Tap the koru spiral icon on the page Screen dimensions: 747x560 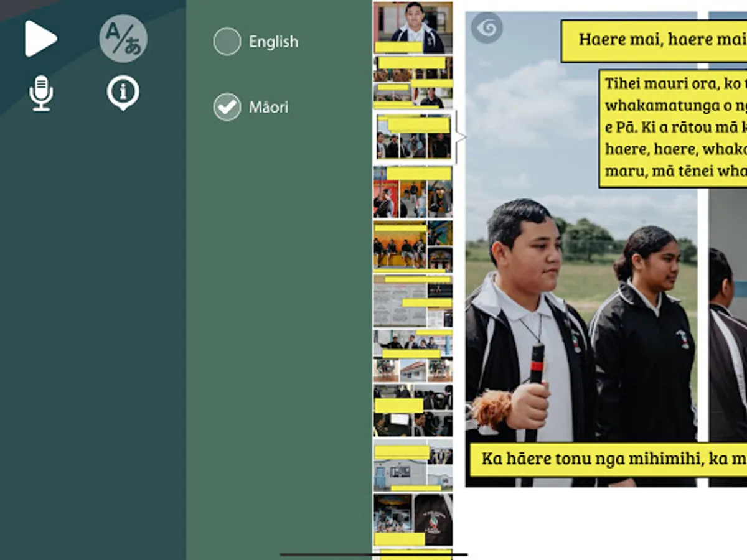486,28
